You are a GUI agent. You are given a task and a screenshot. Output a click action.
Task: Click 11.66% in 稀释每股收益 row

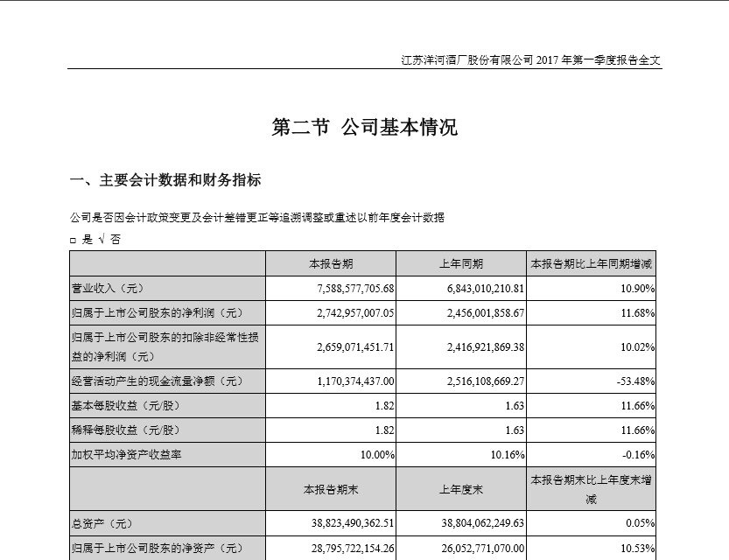point(638,430)
